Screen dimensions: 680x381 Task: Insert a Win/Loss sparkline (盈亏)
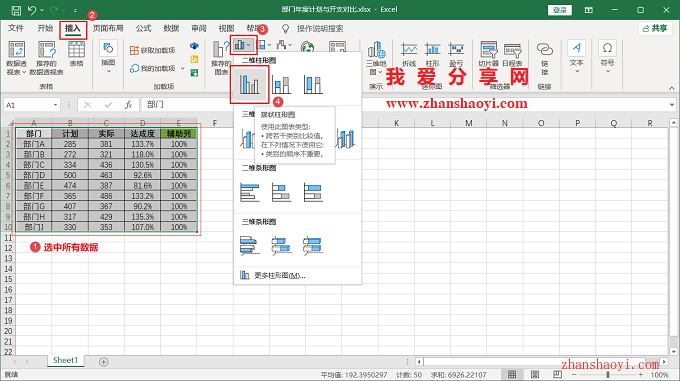(x=456, y=54)
